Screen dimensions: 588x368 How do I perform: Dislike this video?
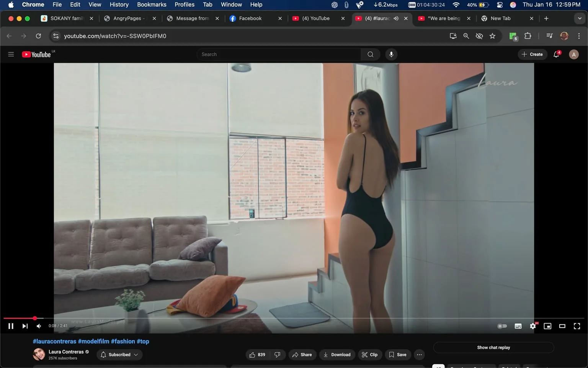point(278,355)
